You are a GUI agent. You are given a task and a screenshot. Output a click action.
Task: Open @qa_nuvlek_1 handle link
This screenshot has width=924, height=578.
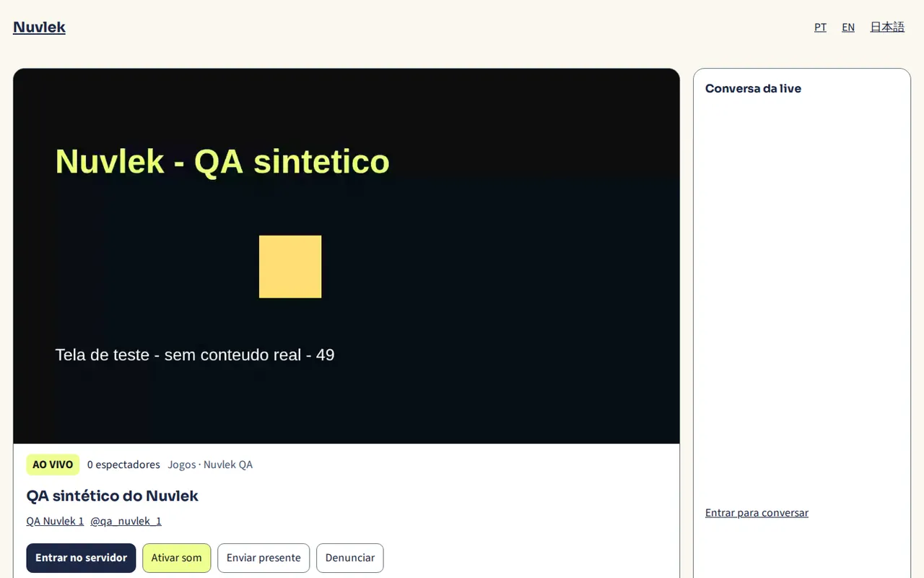126,521
